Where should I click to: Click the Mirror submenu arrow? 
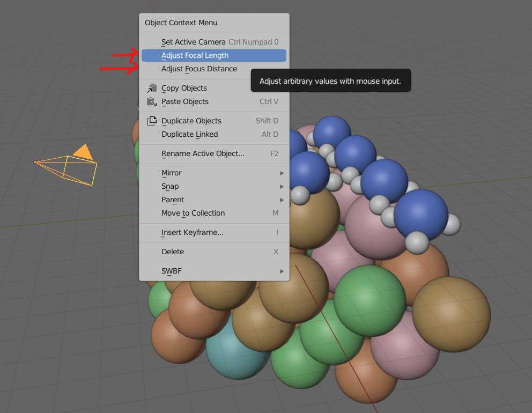click(x=282, y=173)
